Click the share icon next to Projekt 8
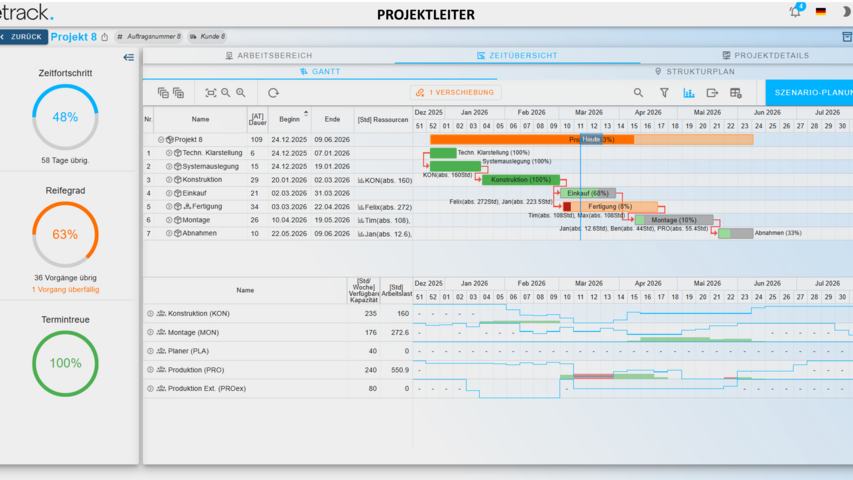This screenshot has height=480, width=853. click(x=104, y=37)
